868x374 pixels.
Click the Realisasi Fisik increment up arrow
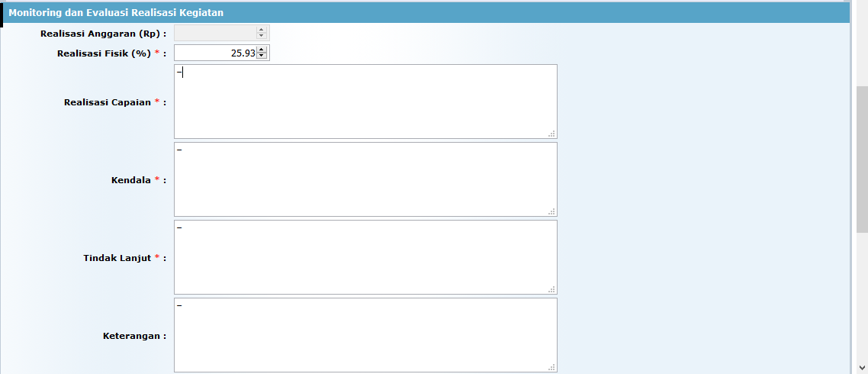[x=262, y=50]
